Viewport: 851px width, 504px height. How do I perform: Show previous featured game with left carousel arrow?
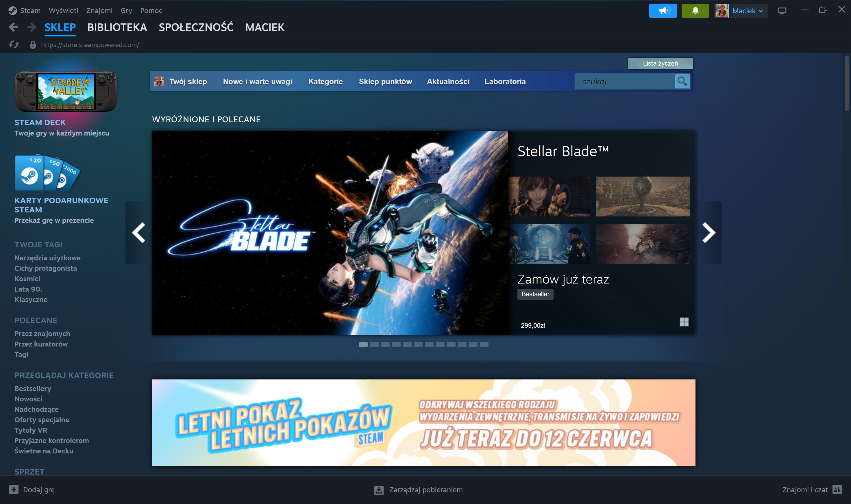pos(138,233)
